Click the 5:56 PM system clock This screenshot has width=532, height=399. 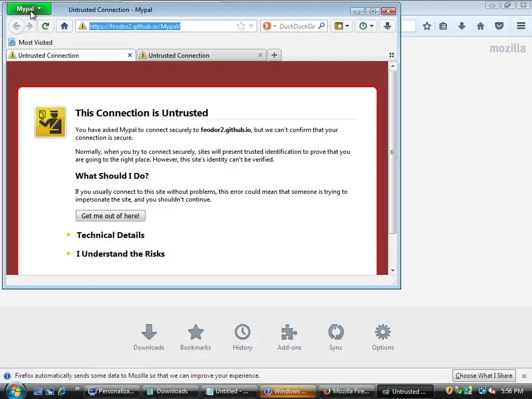point(512,391)
